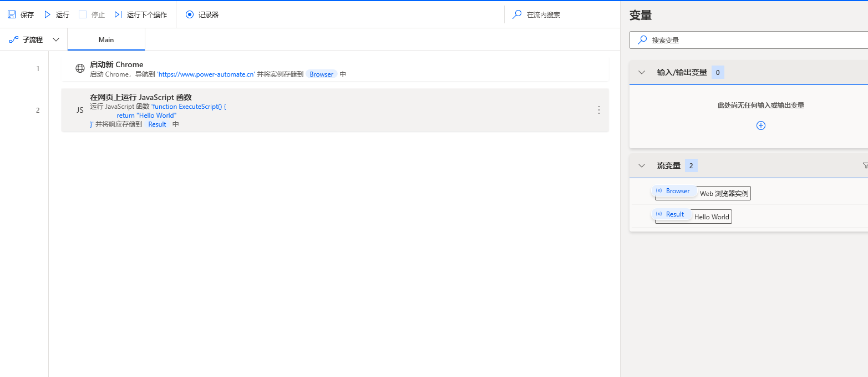The width and height of the screenshot is (868, 377).
Task: Start the 记录器 recorder
Action: 202,14
